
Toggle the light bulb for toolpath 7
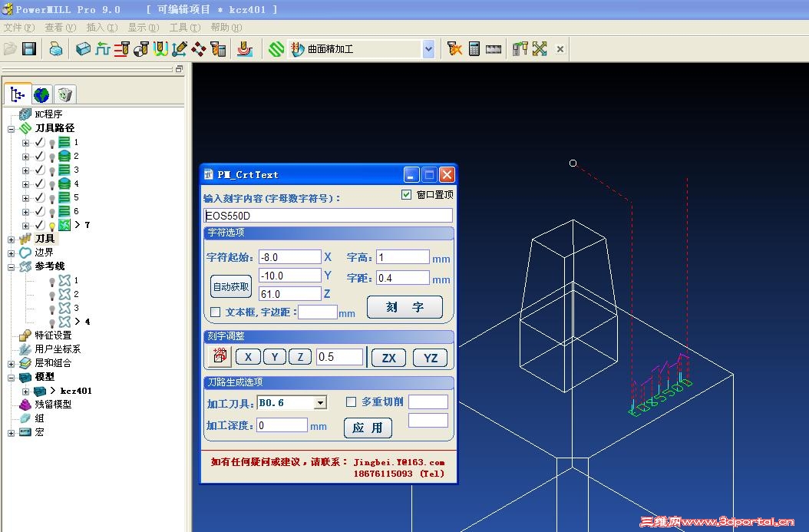52,226
